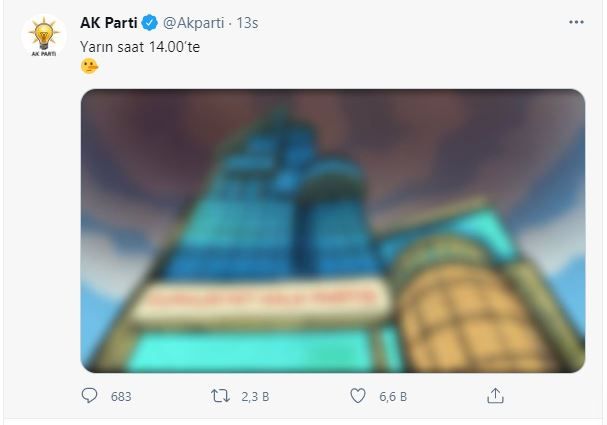Viewport: 607px width, 425px height.
Task: Click the white sign banner in the image
Action: [x=261, y=301]
